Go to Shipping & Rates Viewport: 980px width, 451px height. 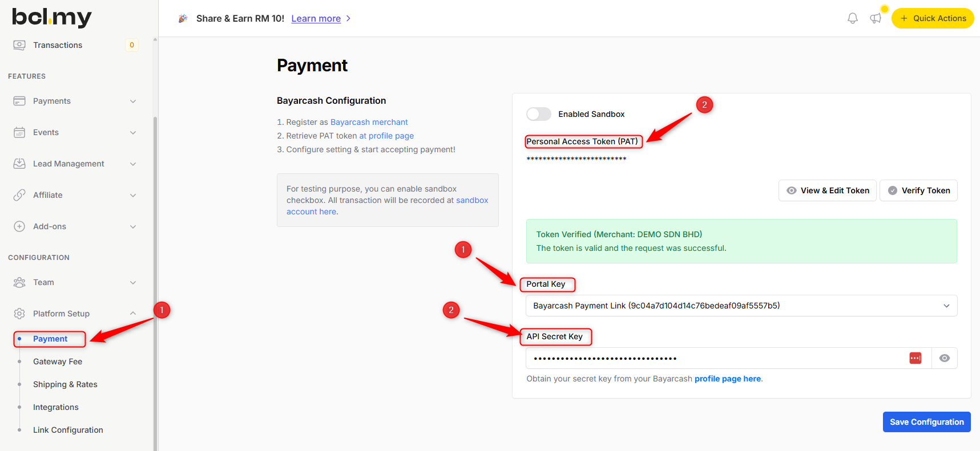tap(65, 384)
